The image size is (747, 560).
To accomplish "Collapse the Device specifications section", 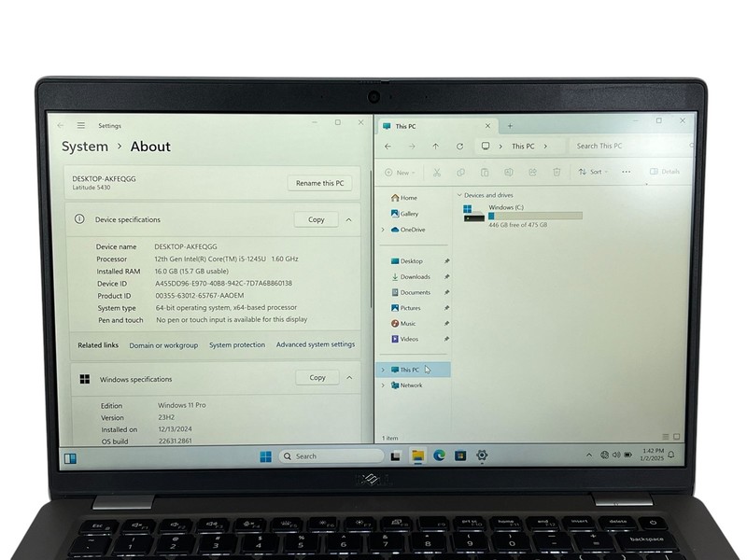I will pos(348,219).
